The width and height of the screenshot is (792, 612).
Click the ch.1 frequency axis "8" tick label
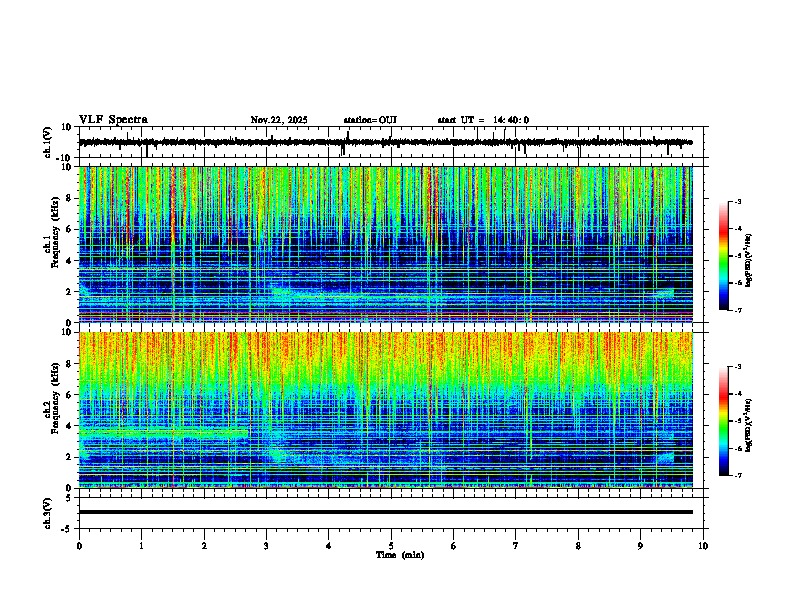point(69,198)
